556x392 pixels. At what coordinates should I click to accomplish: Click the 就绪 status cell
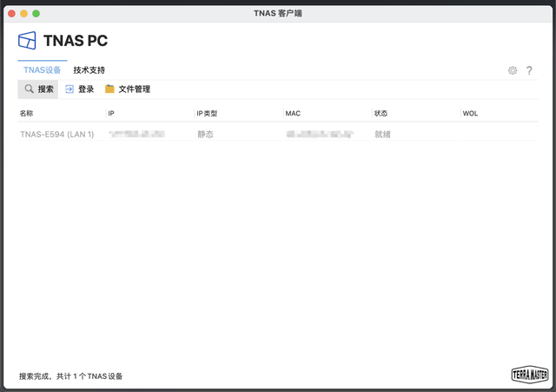point(382,134)
